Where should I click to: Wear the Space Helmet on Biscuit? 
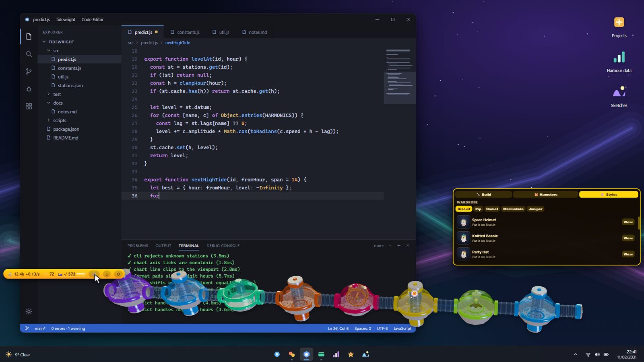click(x=628, y=222)
